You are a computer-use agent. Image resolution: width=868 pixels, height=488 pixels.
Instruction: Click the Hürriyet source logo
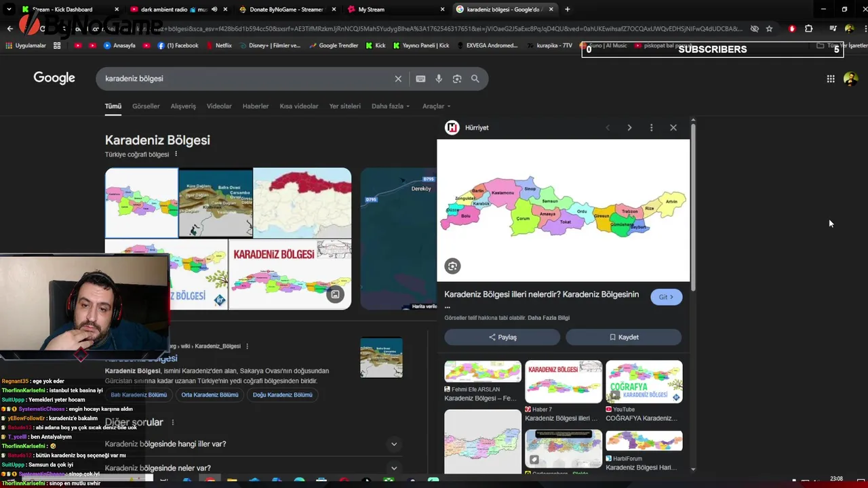coord(452,127)
